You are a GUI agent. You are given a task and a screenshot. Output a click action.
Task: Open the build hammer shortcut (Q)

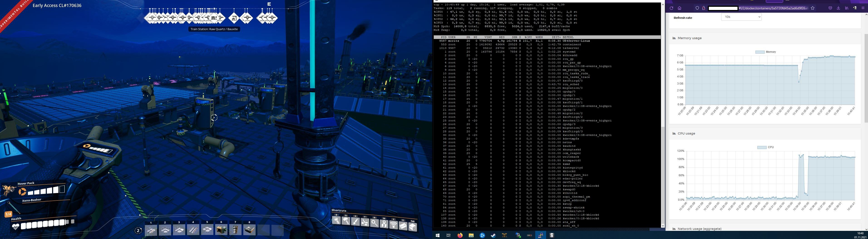coord(346,221)
